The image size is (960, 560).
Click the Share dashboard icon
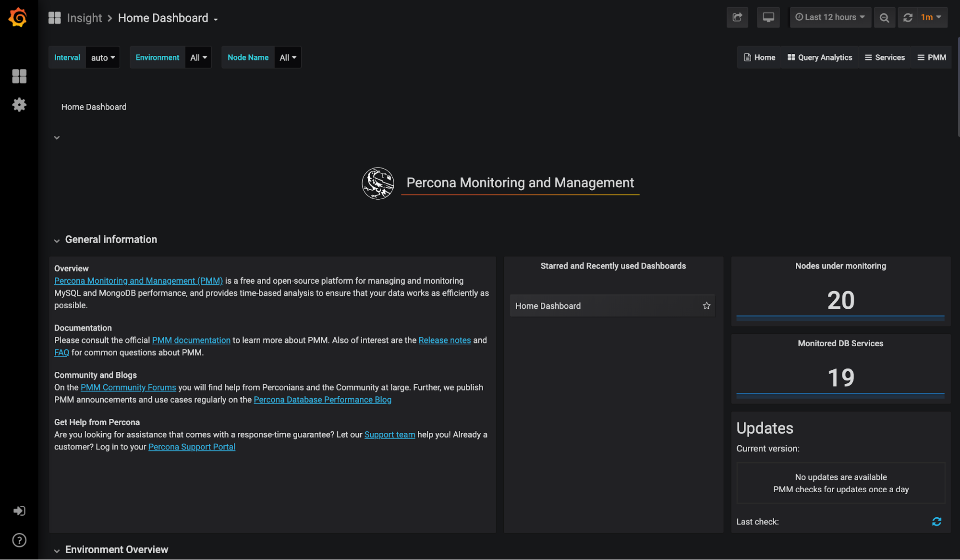click(x=737, y=17)
